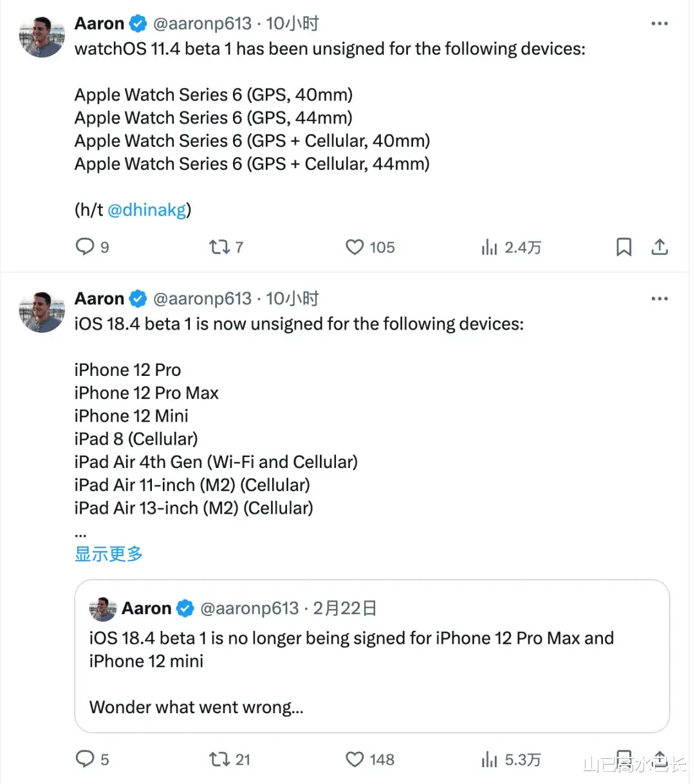Reply to the iOS 18.4 tweet

(85, 759)
